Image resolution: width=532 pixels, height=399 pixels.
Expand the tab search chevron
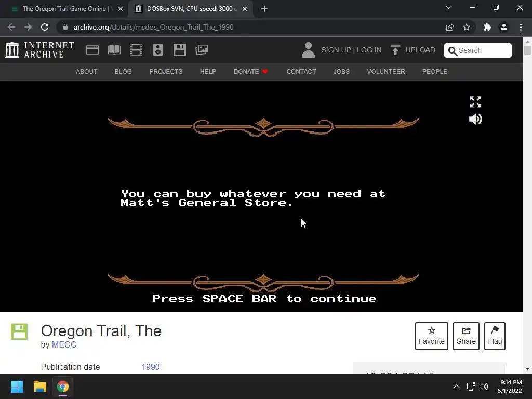pos(448,7)
